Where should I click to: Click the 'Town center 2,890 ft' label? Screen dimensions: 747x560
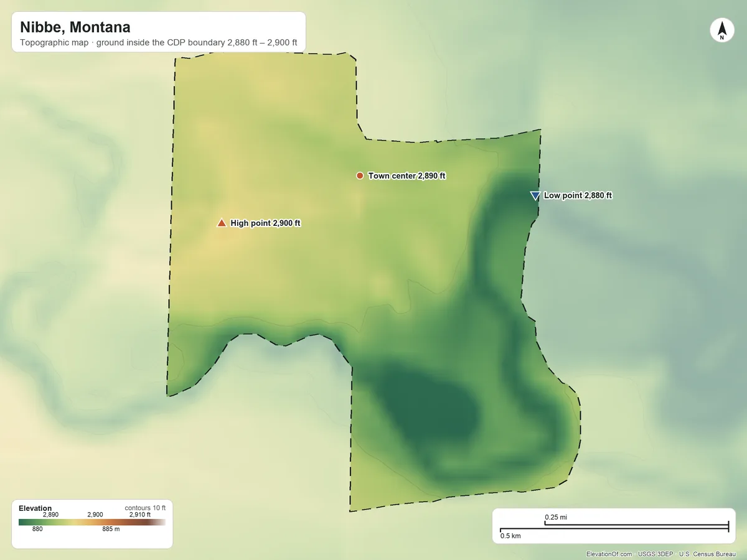click(x=407, y=176)
